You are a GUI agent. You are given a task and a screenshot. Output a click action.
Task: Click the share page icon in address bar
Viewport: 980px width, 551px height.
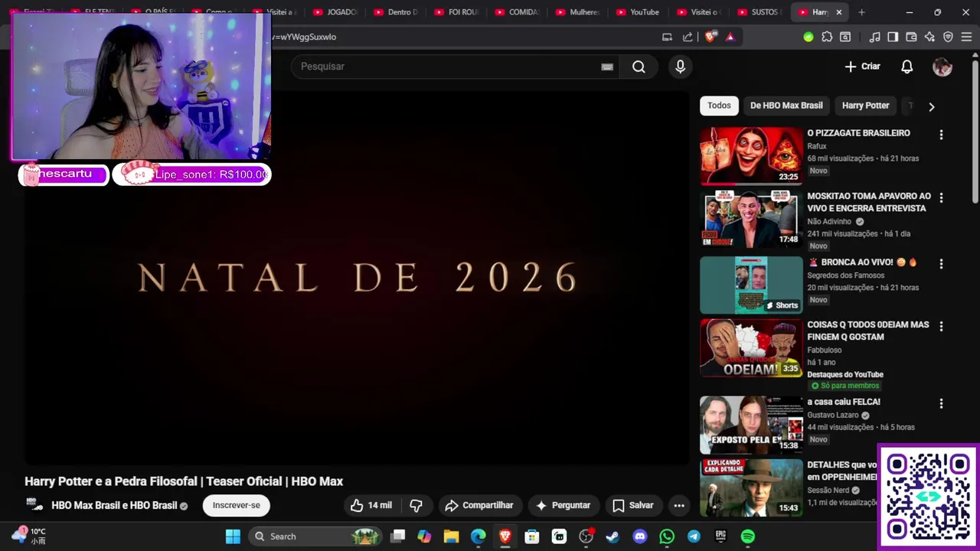688,37
